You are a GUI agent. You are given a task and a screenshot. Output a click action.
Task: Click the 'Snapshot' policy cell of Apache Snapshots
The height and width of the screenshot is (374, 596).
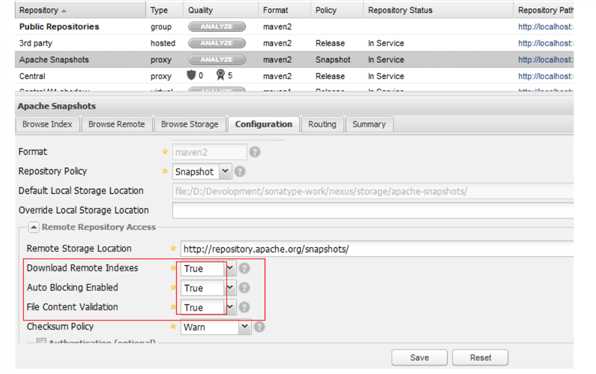[333, 60]
